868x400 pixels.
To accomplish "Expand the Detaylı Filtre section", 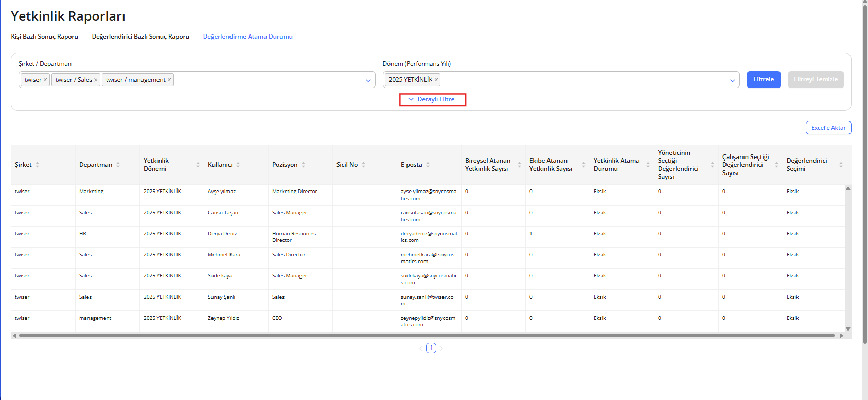I will pos(432,99).
